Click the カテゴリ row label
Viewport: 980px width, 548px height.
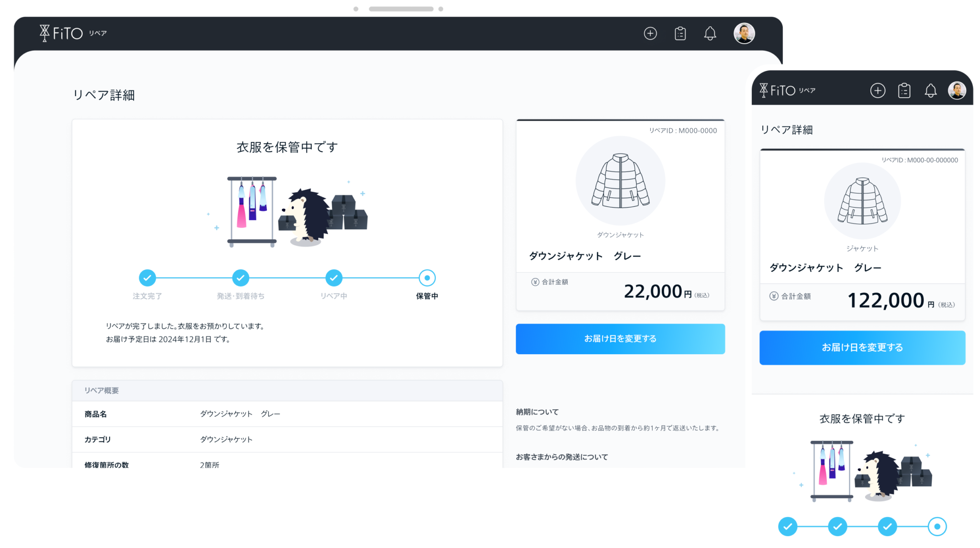[98, 439]
